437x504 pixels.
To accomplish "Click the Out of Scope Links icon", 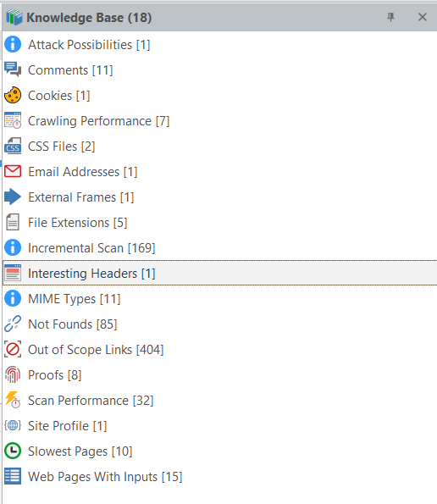I will [13, 349].
